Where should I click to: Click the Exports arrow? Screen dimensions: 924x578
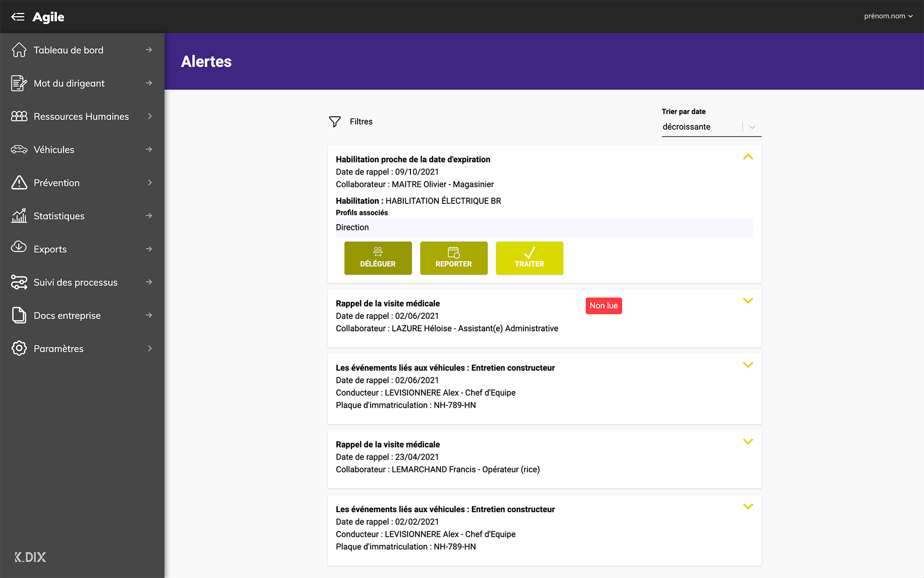click(149, 249)
